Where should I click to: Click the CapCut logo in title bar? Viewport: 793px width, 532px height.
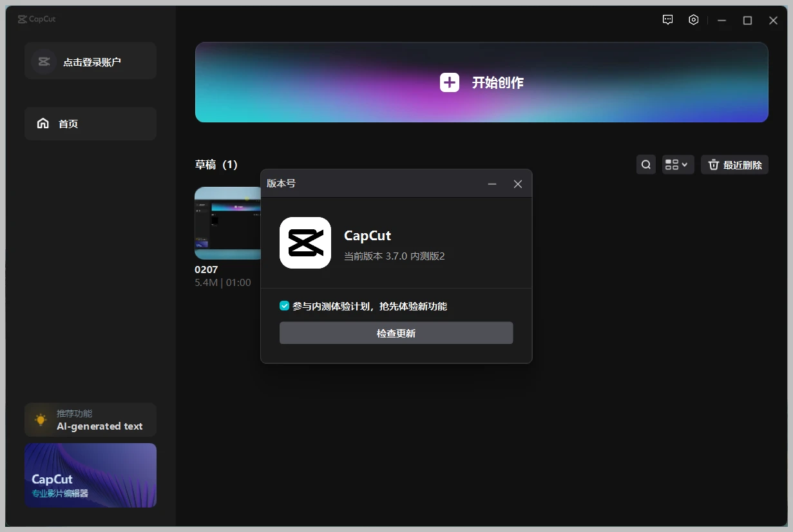(37, 19)
